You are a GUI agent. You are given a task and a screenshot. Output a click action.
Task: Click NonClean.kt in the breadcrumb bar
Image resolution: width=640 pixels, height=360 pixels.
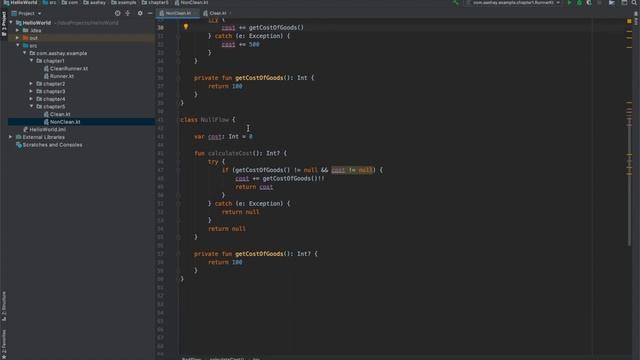click(191, 2)
